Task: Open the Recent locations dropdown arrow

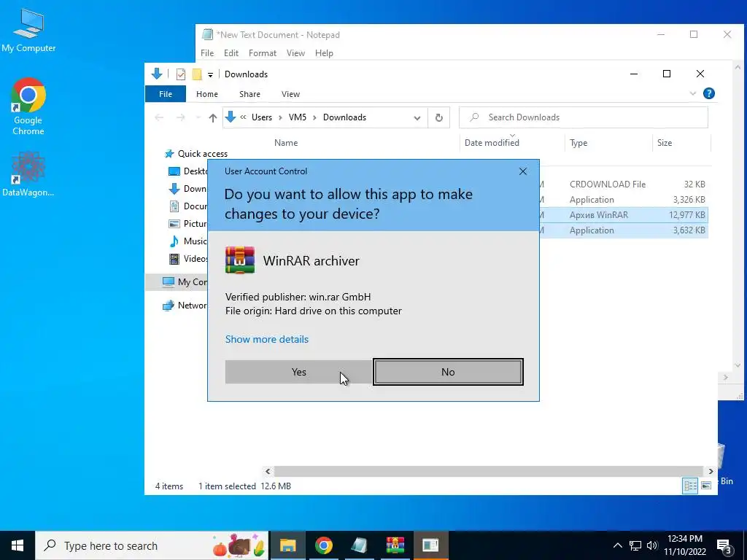Action: tap(198, 117)
